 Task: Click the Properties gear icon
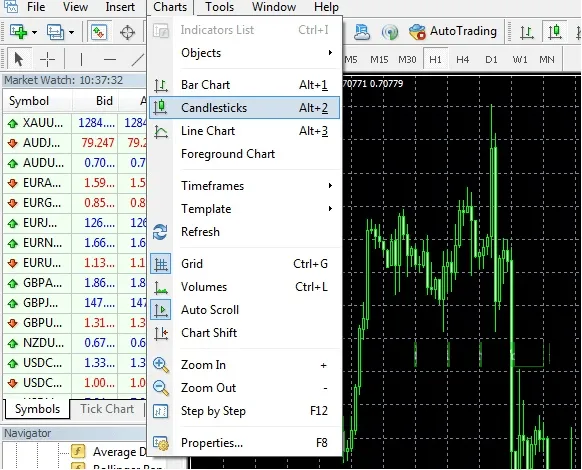coord(161,443)
